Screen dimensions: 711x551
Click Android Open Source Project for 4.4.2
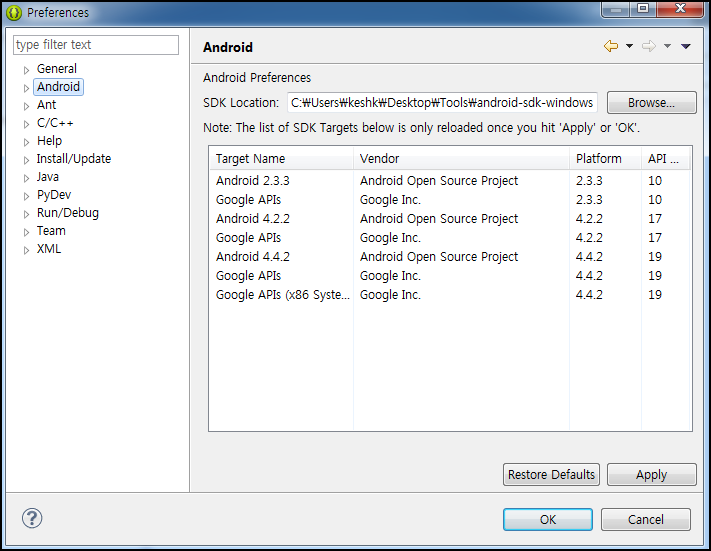tap(438, 257)
